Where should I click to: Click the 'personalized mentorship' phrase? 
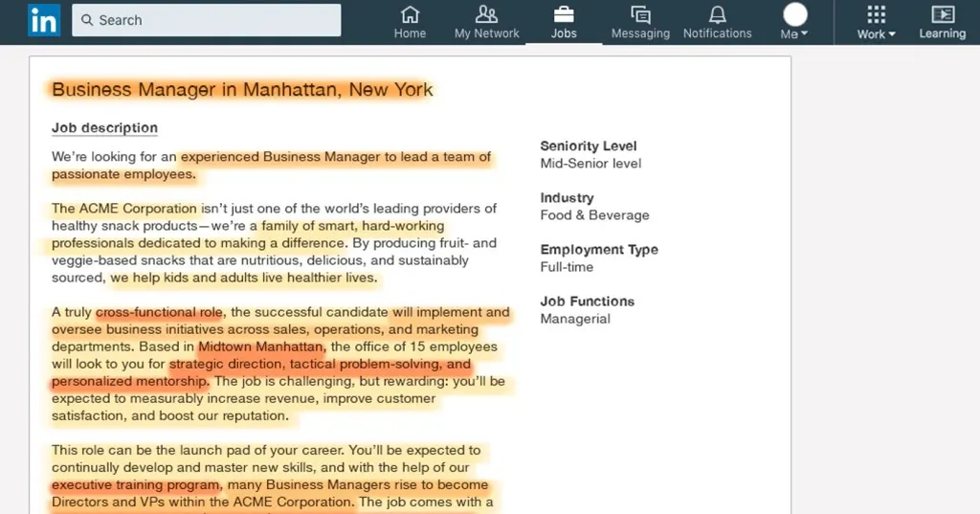[129, 382]
